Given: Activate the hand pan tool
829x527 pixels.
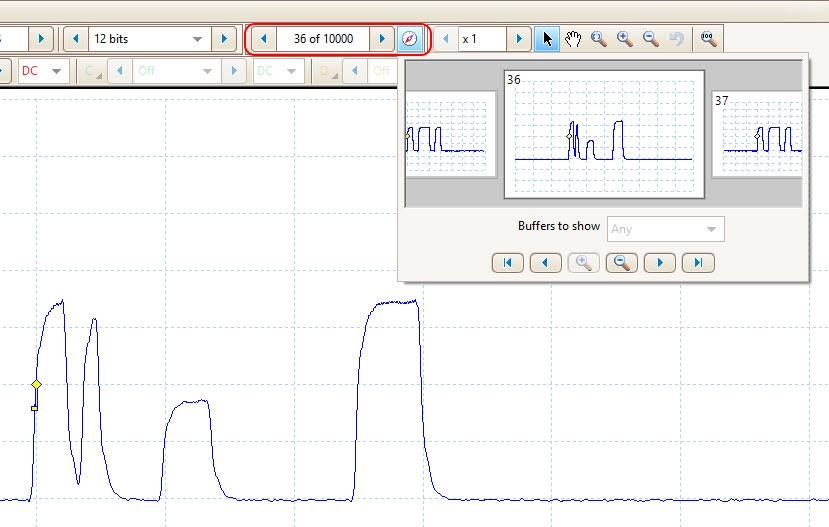Looking at the screenshot, I should (572, 39).
